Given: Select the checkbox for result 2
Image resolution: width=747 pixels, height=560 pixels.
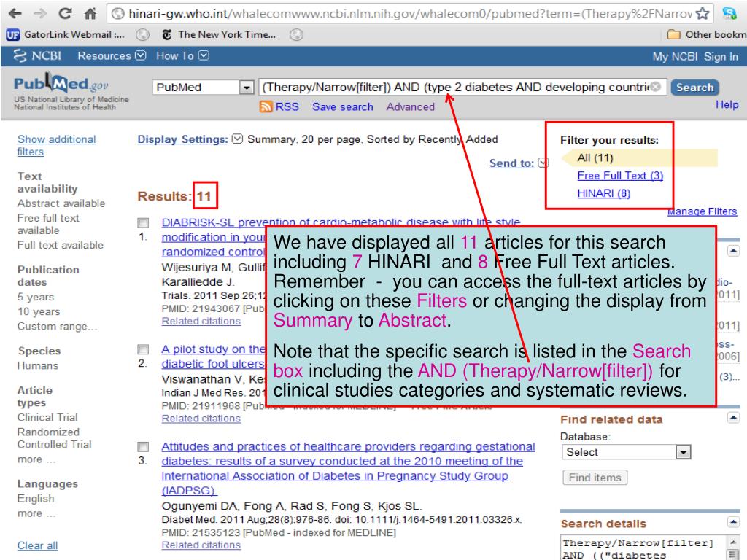Looking at the screenshot, I should click(144, 349).
